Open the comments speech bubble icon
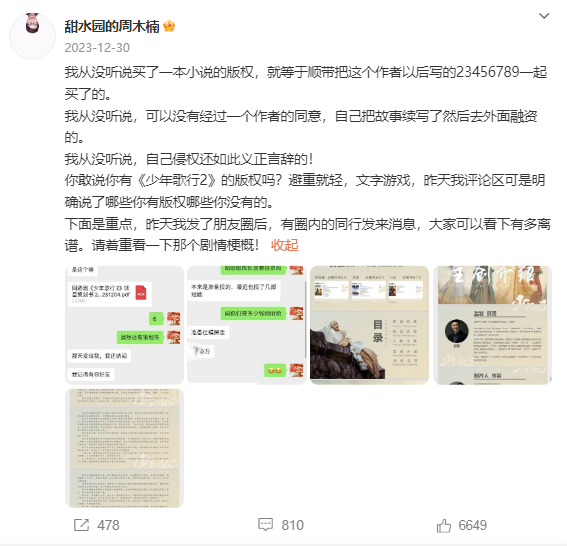 click(265, 525)
